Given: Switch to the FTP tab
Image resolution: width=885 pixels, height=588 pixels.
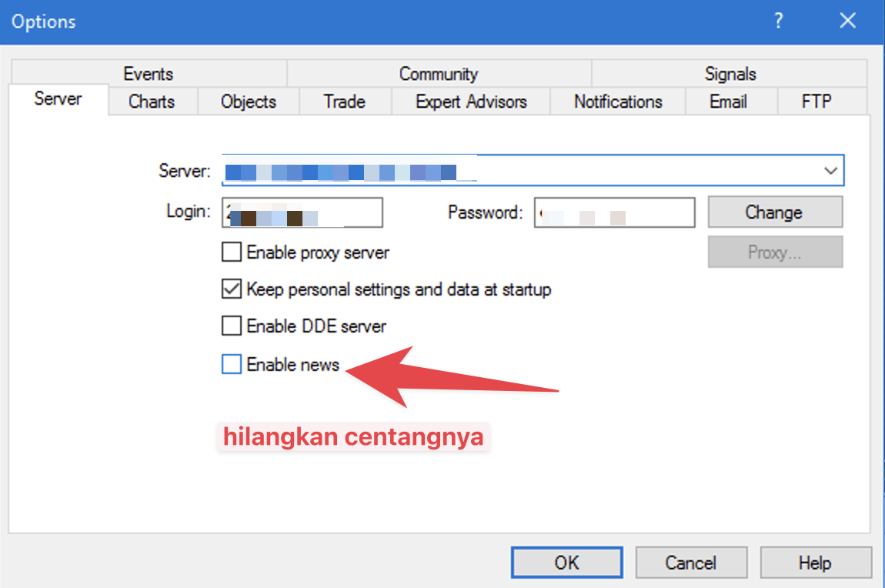Looking at the screenshot, I should [x=817, y=101].
